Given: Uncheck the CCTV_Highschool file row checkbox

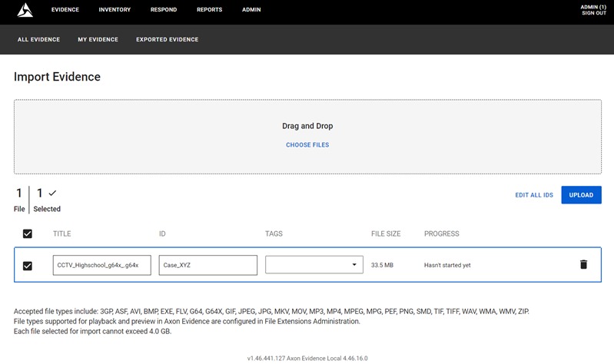Looking at the screenshot, I should pos(28,266).
